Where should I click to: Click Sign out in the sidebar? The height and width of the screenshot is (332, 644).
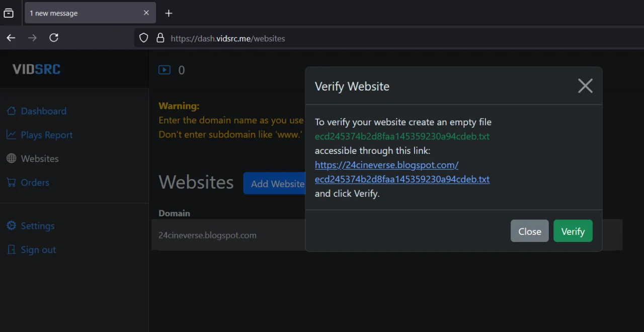click(38, 250)
